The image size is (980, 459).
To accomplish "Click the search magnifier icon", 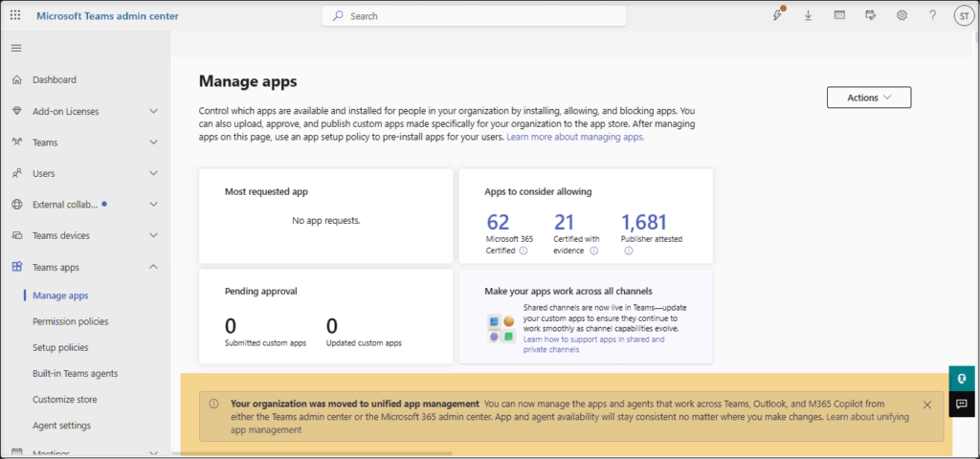I will 338,15.
